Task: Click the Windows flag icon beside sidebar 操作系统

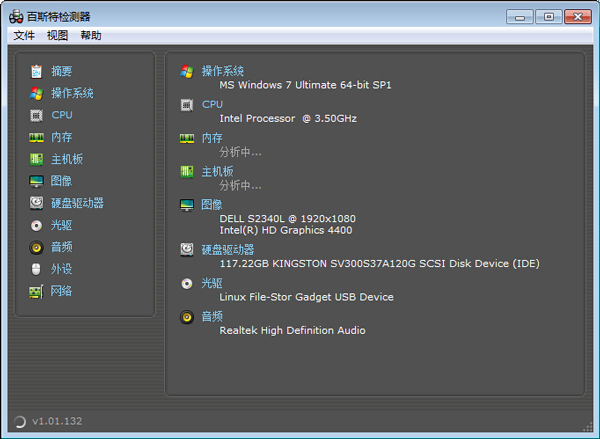Action: pos(36,93)
